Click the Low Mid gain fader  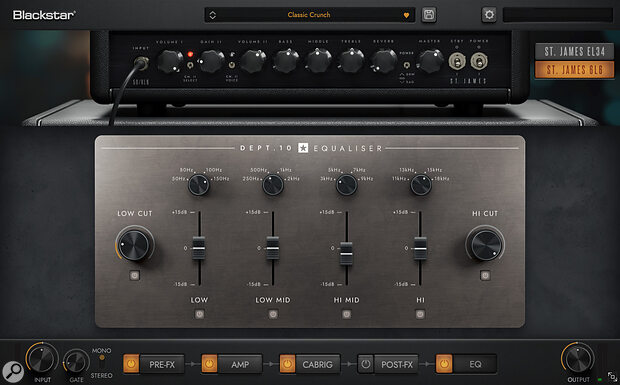[x=272, y=248]
